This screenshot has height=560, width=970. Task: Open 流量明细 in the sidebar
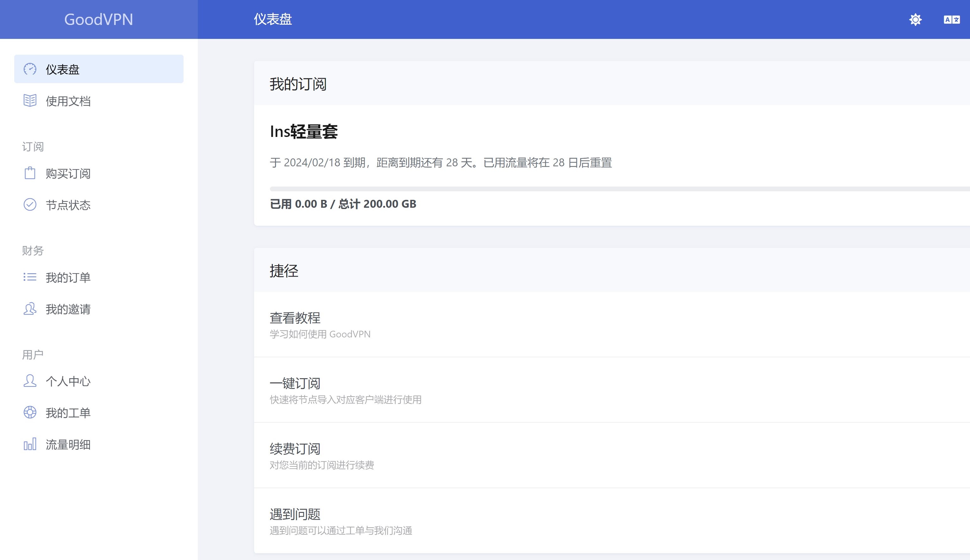[x=99, y=444]
